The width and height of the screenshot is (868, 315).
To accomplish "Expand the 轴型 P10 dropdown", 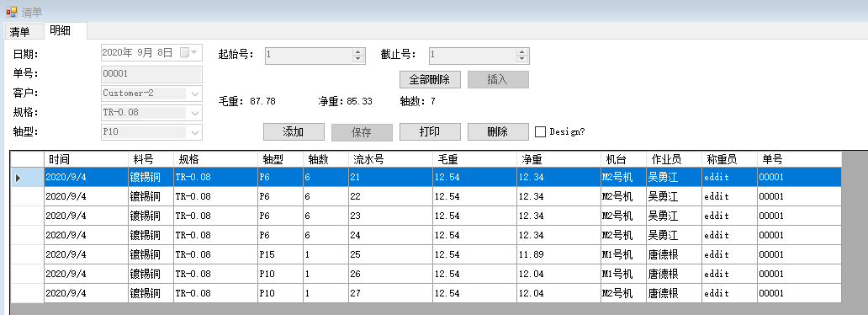I will click(195, 132).
